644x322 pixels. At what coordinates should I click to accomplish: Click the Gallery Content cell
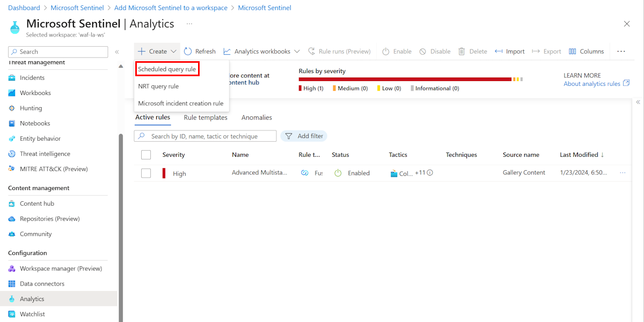click(x=524, y=173)
